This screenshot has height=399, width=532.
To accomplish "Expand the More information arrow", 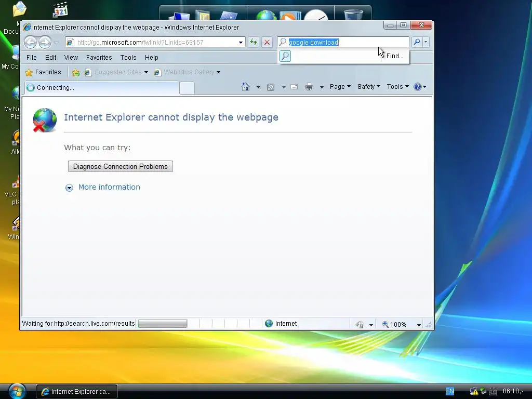I will (69, 188).
